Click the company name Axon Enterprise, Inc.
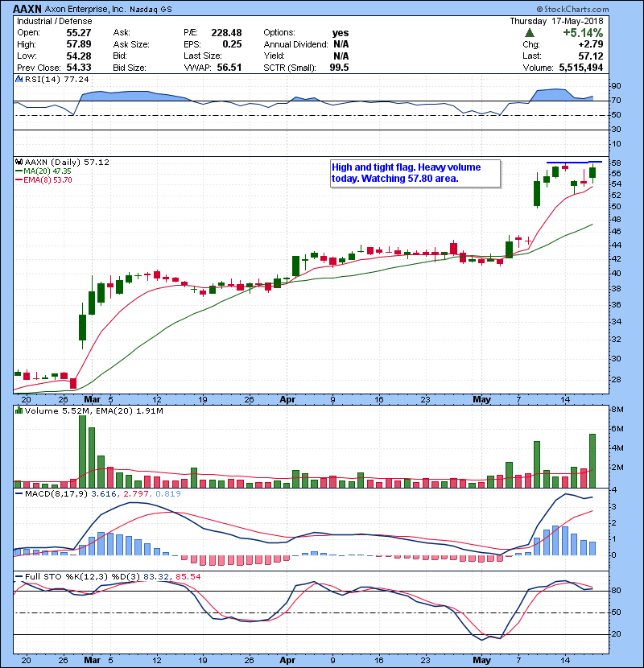The width and height of the screenshot is (644, 668). coord(85,9)
